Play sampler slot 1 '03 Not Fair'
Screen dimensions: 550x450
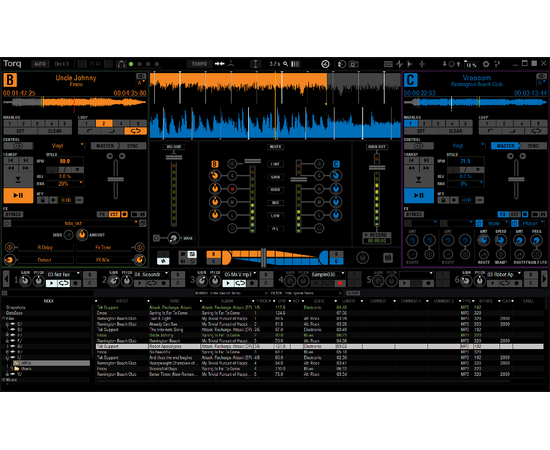[52, 283]
